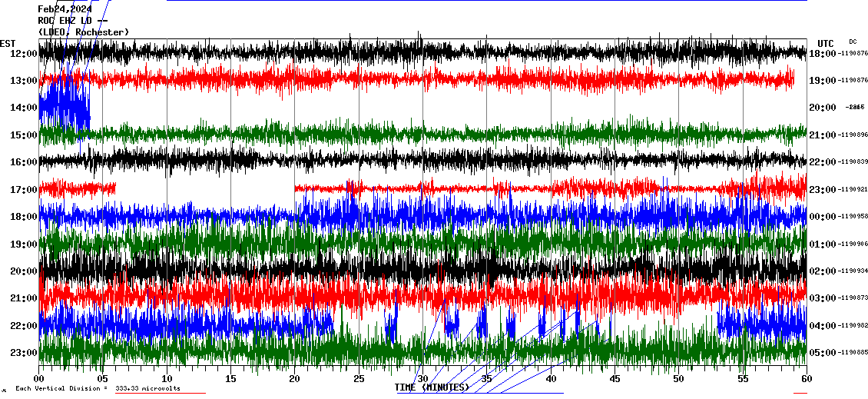The width and height of the screenshot is (868, 399).
Task: Click the UTC timezone header
Action: [x=826, y=43]
